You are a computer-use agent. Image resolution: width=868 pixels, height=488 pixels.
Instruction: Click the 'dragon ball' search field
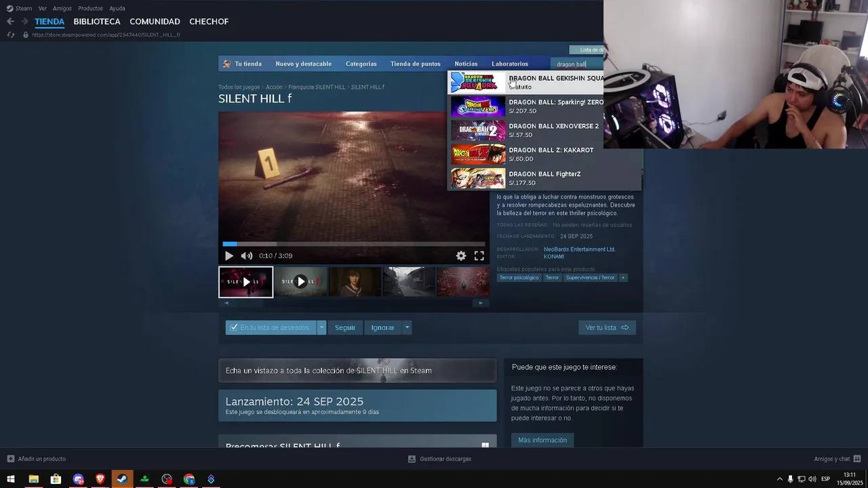coord(576,64)
